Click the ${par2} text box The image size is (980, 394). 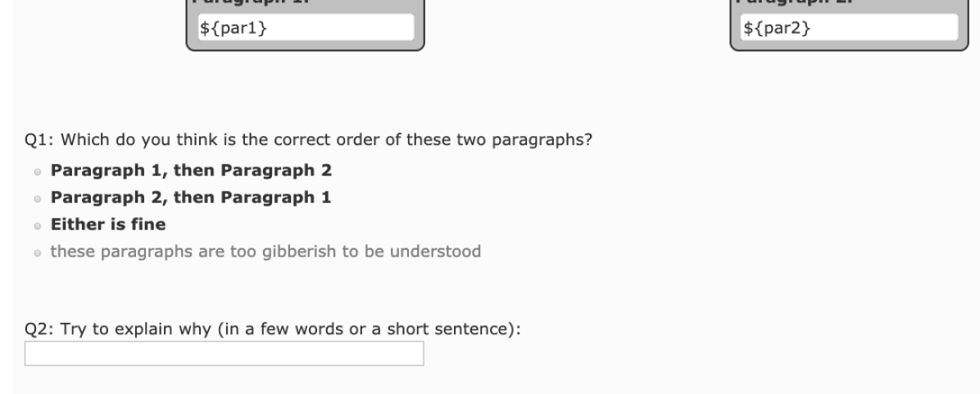(x=850, y=28)
